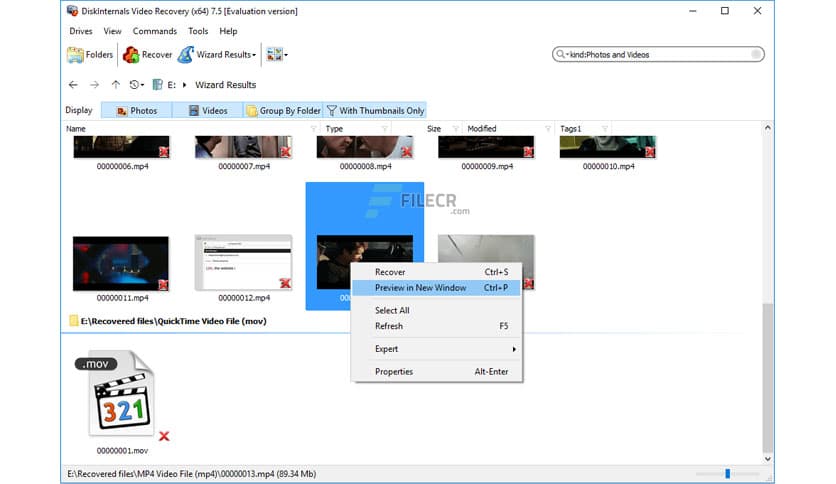
Task: Click the search field with kind:Photos and Videos
Action: tap(658, 54)
